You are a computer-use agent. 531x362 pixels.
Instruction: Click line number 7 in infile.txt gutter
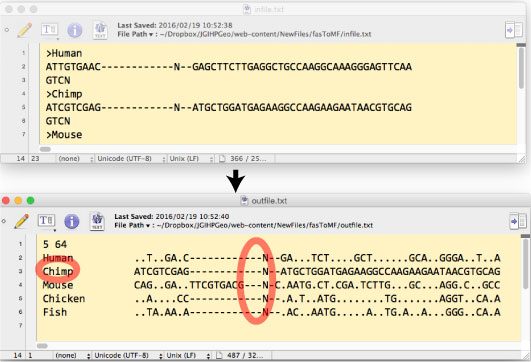pyautogui.click(x=23, y=134)
